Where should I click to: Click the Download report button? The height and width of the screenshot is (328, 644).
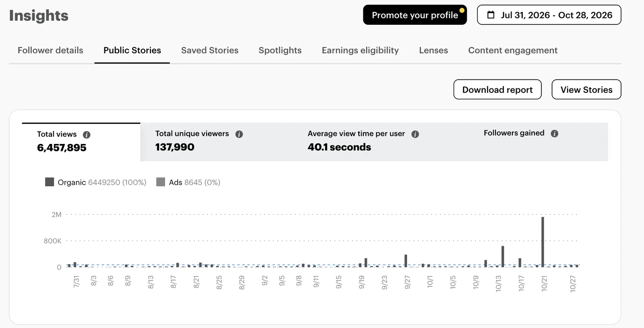click(x=497, y=90)
